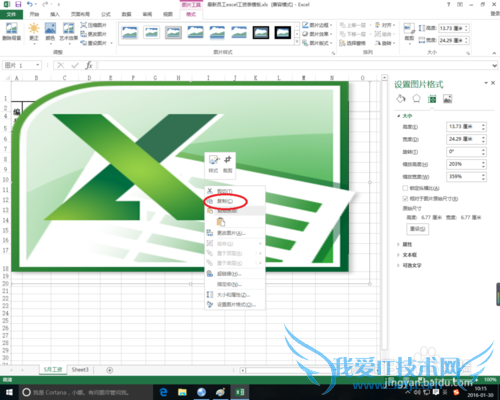The width and height of the screenshot is (500, 400).
Task: Apply the last black-framed picture style thumbnail
Action: 283,33
